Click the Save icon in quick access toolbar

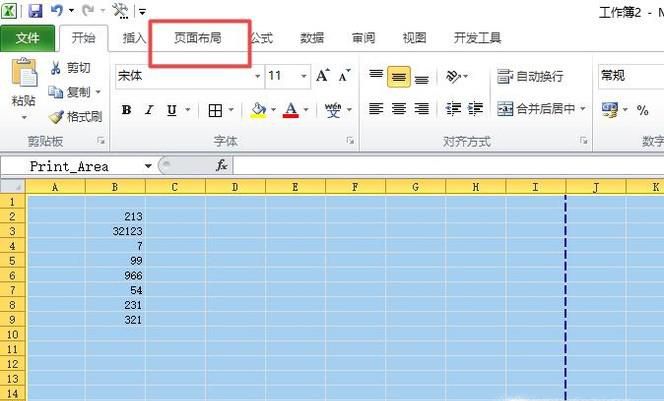click(36, 10)
